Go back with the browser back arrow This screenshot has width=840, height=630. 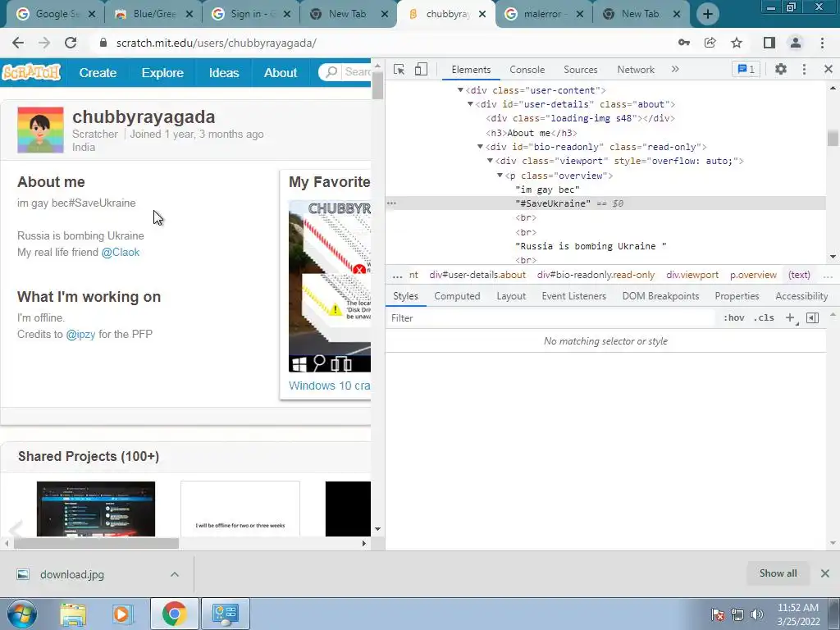[x=18, y=43]
